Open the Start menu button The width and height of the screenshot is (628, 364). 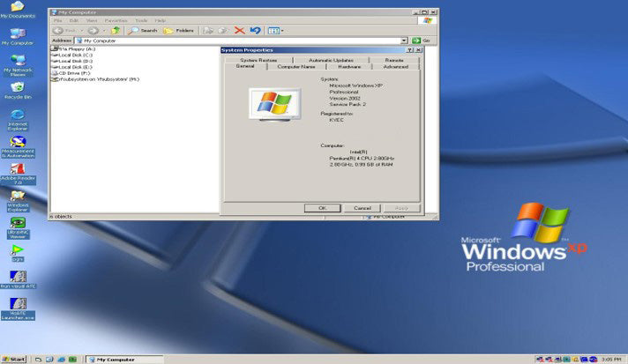click(x=13, y=360)
